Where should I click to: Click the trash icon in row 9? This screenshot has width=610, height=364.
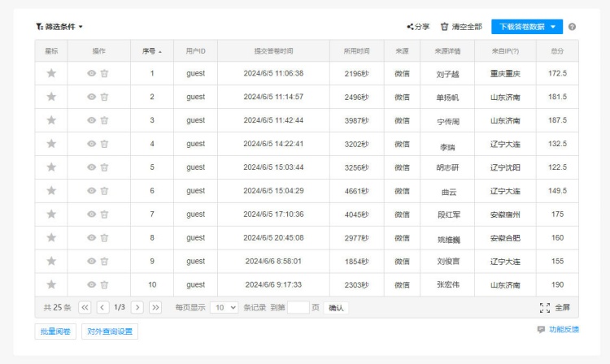click(104, 262)
